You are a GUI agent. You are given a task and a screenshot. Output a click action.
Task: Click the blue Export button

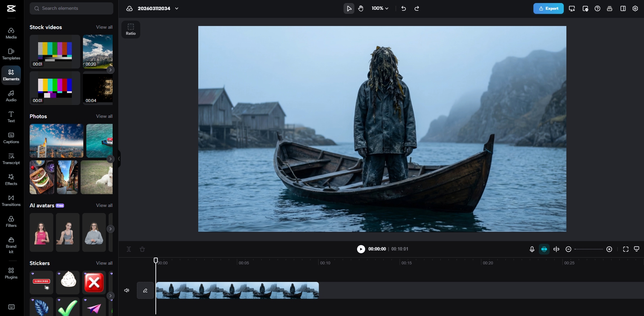tap(548, 8)
